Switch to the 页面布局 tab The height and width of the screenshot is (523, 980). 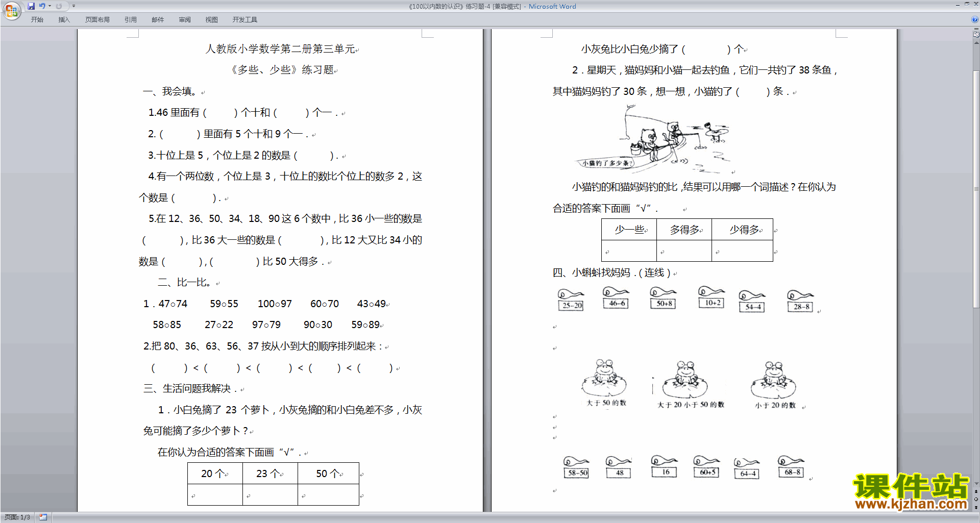(97, 20)
